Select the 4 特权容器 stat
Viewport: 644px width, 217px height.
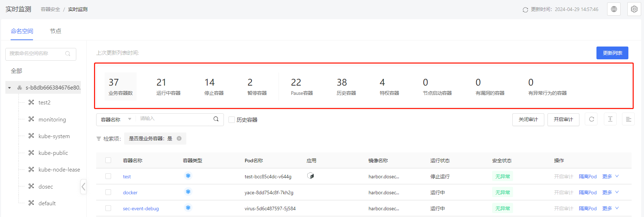(389, 87)
